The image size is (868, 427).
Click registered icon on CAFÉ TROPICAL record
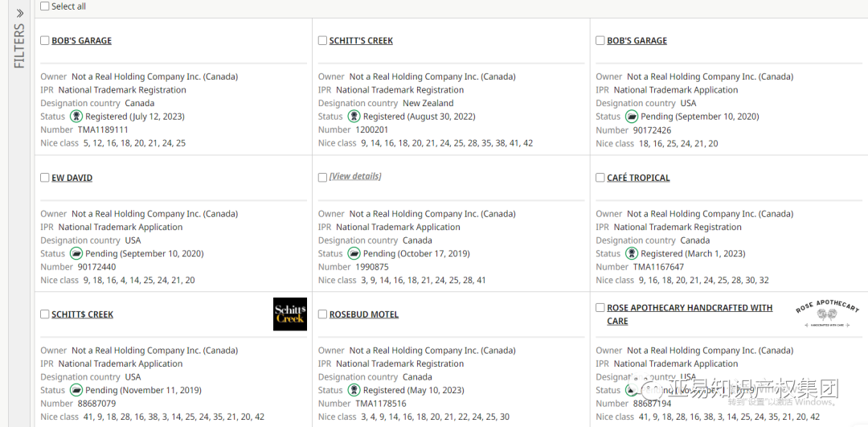(x=632, y=253)
